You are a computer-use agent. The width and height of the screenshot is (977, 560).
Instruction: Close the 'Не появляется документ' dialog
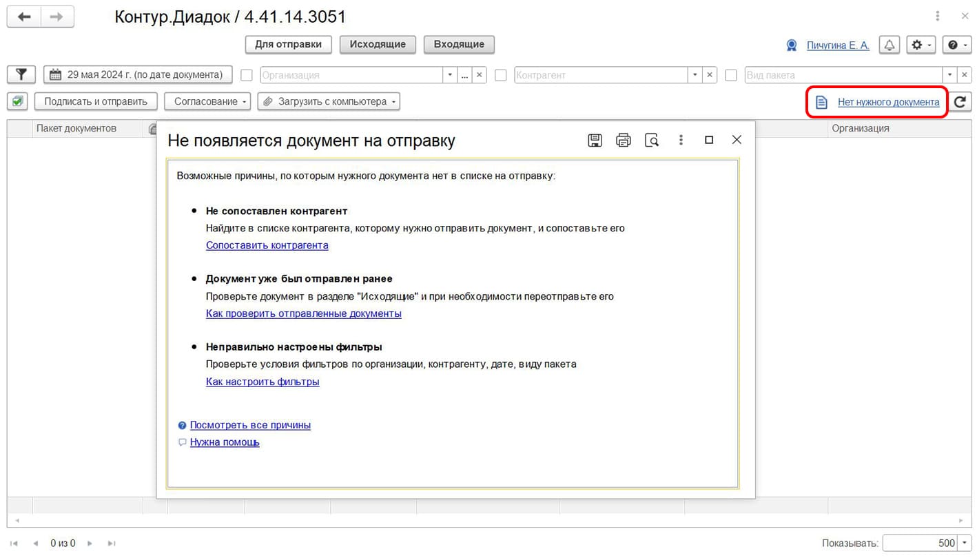coord(737,140)
